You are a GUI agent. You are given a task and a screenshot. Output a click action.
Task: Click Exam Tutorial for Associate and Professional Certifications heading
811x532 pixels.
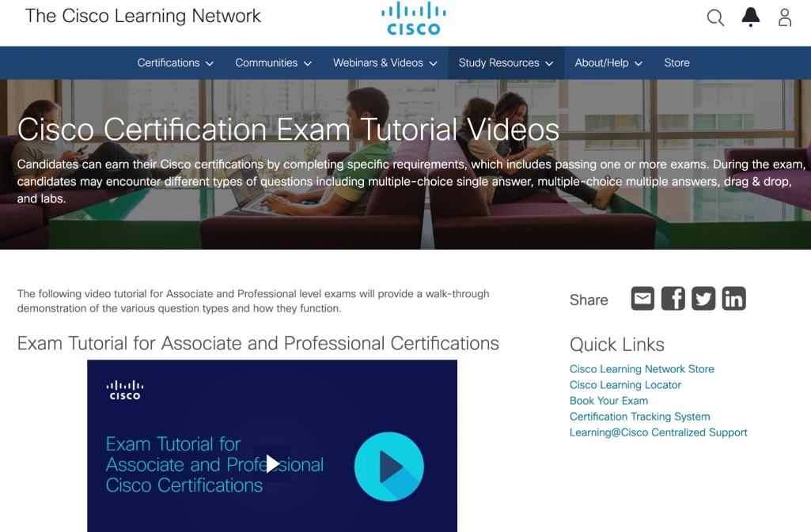pyautogui.click(x=258, y=344)
